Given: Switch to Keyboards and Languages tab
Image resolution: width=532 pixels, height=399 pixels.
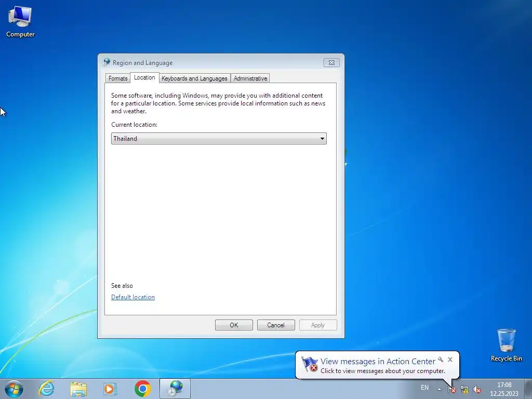Looking at the screenshot, I should (x=194, y=78).
